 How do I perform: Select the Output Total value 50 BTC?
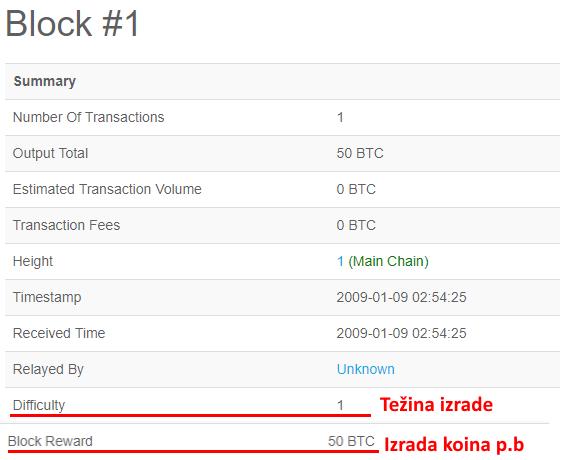click(x=360, y=153)
